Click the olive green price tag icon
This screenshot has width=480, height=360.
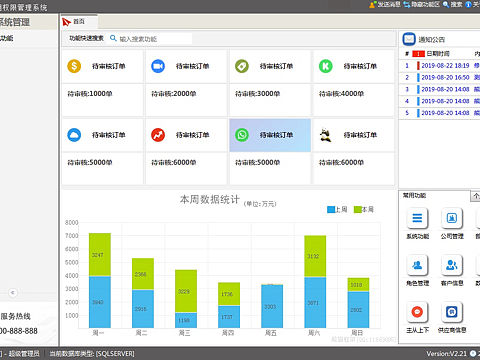point(242,66)
